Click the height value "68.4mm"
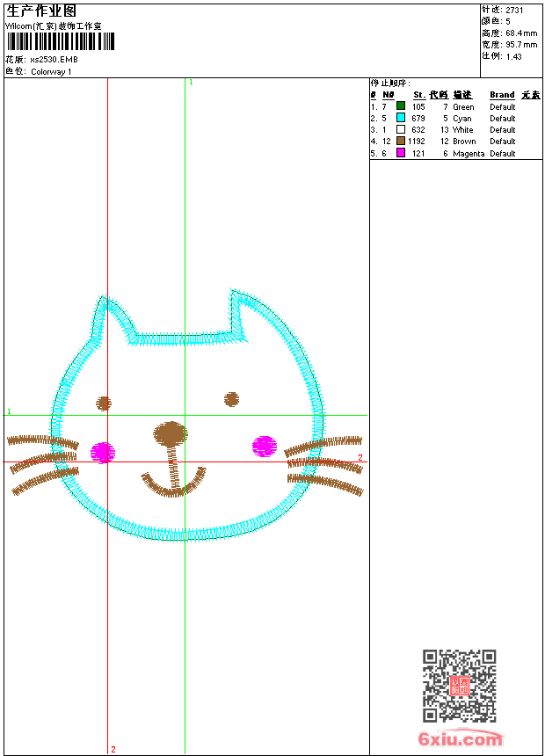The image size is (545, 756). pyautogui.click(x=521, y=33)
